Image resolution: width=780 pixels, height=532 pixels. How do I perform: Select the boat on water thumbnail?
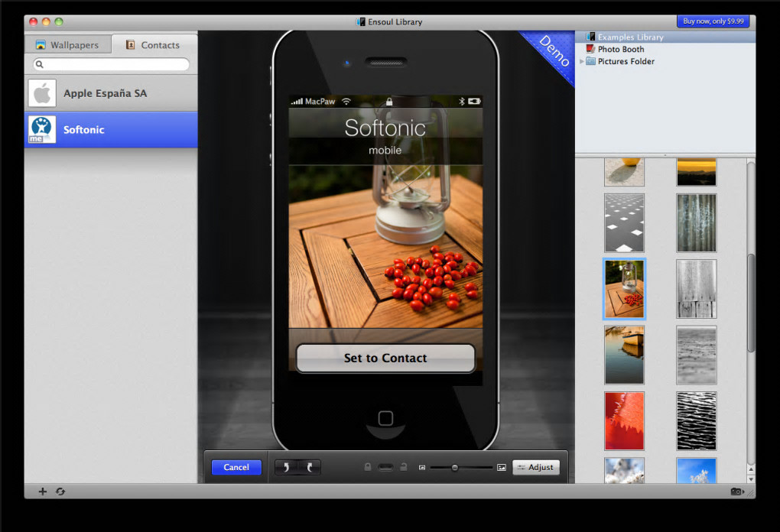[x=624, y=355]
